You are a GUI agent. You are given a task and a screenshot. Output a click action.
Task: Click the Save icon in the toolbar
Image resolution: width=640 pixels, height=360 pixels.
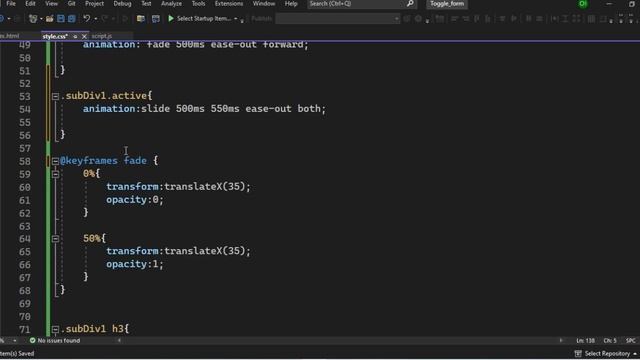pyautogui.click(x=61, y=19)
